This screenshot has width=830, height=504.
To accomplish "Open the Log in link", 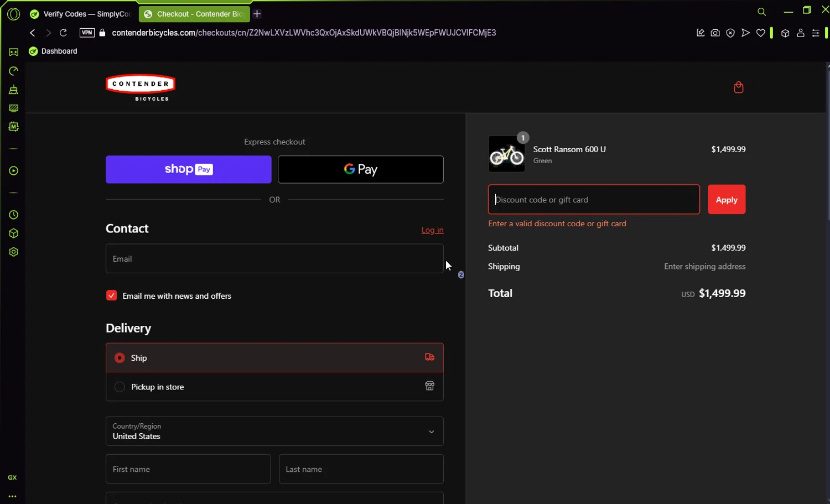I will point(432,230).
